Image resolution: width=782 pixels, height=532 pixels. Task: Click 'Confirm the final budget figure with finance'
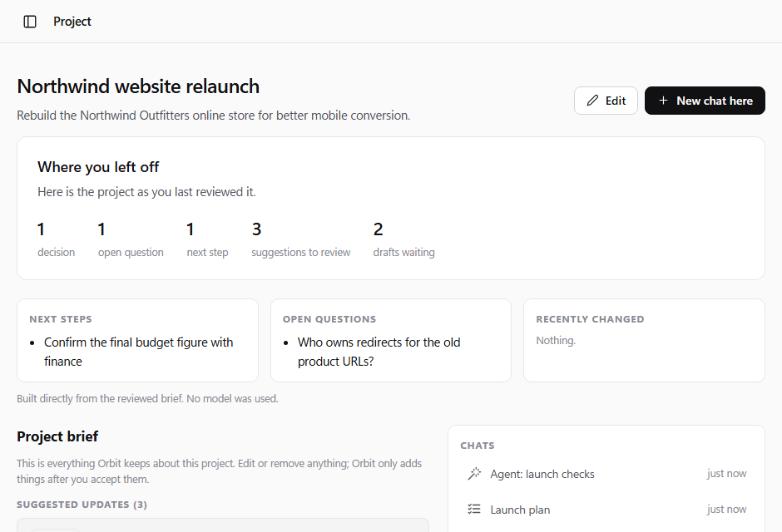[139, 352]
